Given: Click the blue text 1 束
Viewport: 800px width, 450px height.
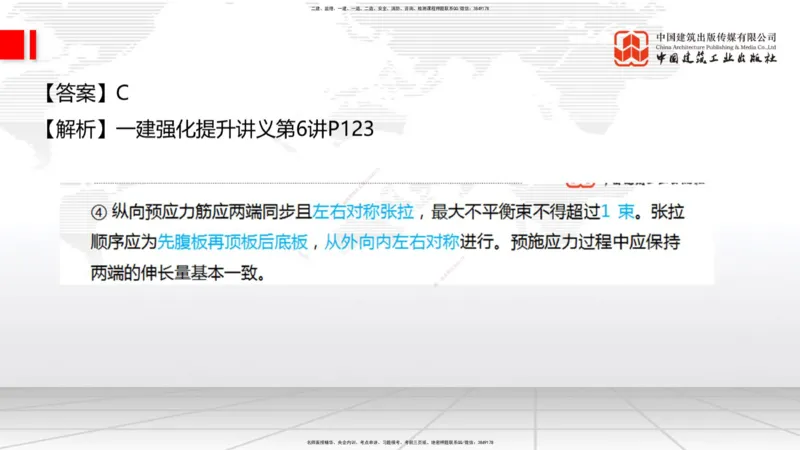Looking at the screenshot, I should [618, 211].
